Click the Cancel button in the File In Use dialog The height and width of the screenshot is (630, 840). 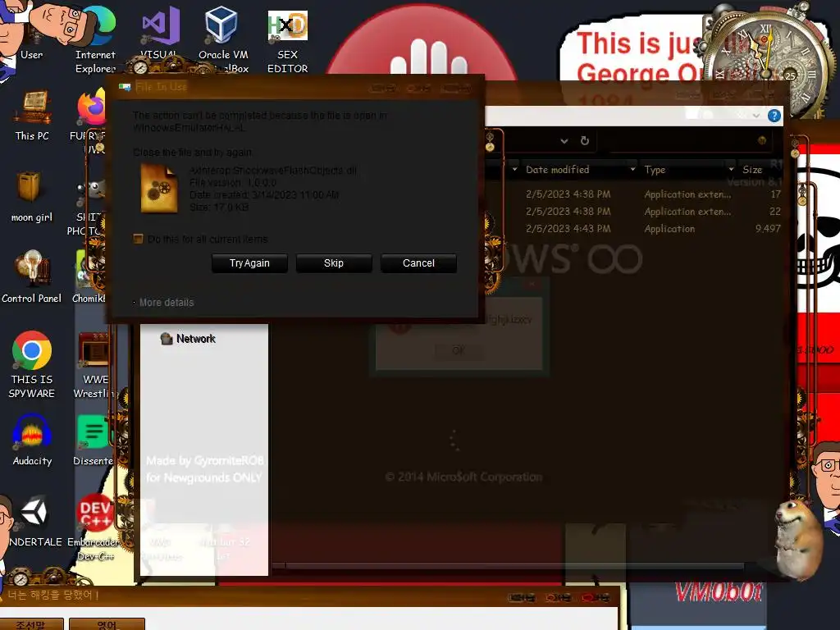point(418,263)
